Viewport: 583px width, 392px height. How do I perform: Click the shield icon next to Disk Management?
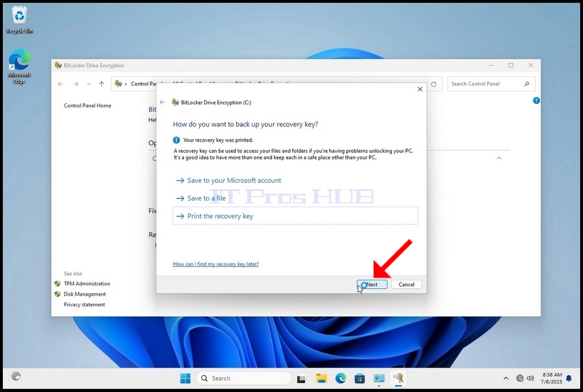(57, 294)
